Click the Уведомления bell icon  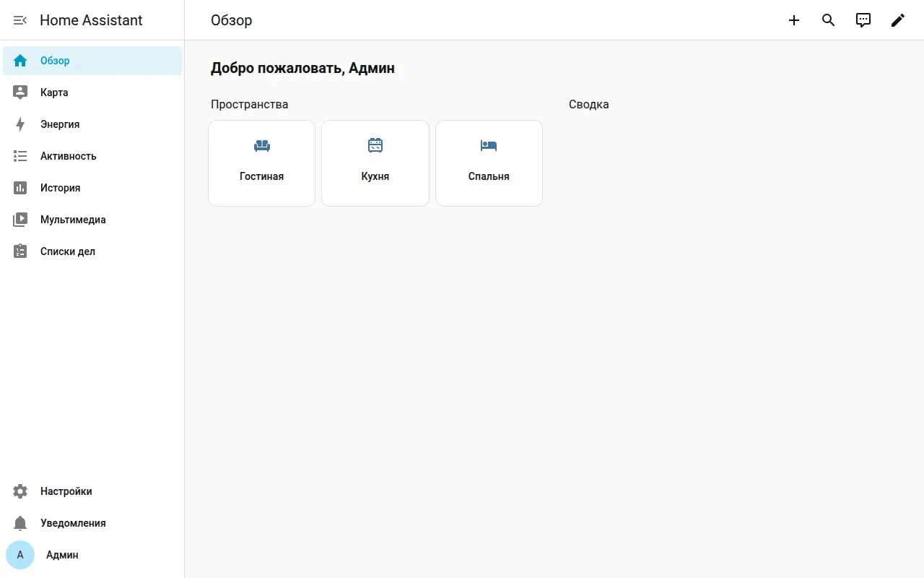click(20, 523)
